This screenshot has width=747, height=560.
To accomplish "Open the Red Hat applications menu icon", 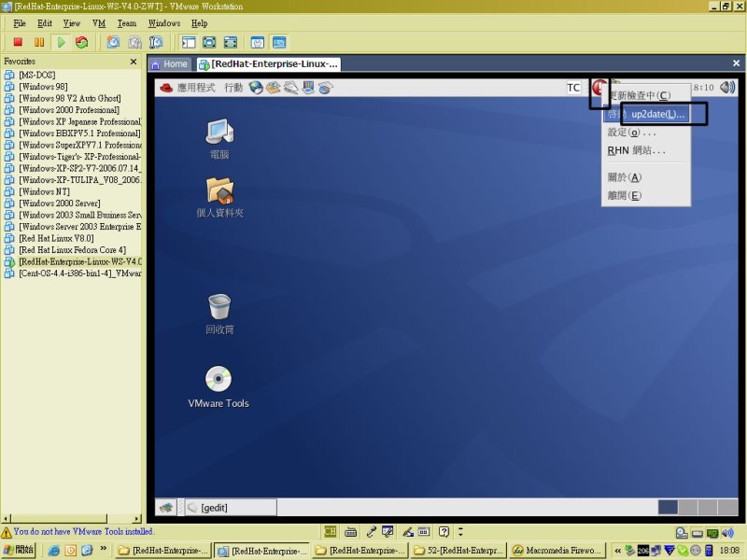I will [166, 88].
